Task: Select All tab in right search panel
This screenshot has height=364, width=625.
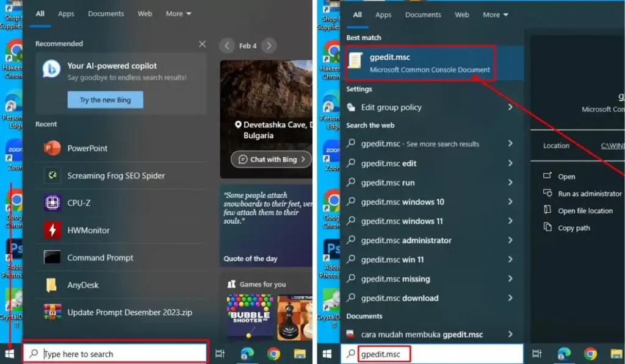Action: pos(357,15)
